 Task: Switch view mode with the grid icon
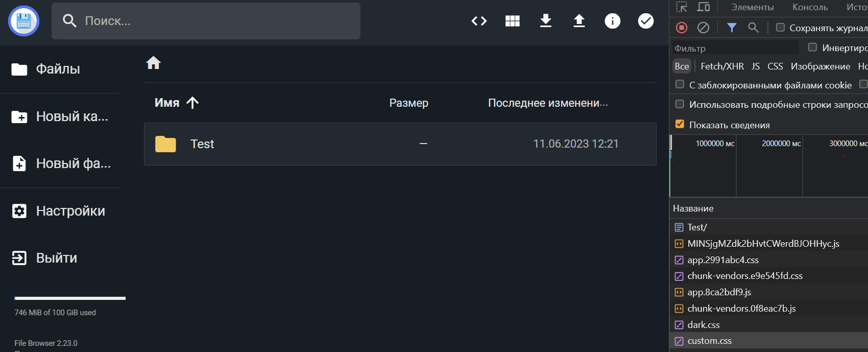tap(512, 21)
